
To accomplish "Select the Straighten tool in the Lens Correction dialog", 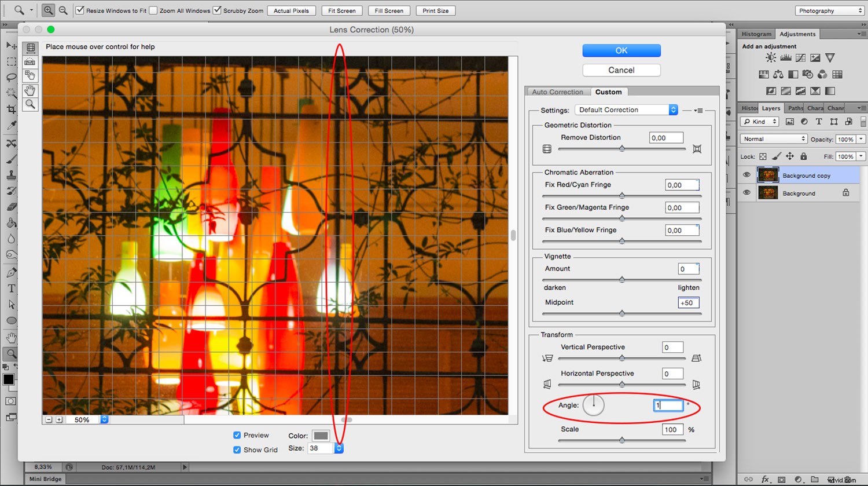I will click(31, 62).
